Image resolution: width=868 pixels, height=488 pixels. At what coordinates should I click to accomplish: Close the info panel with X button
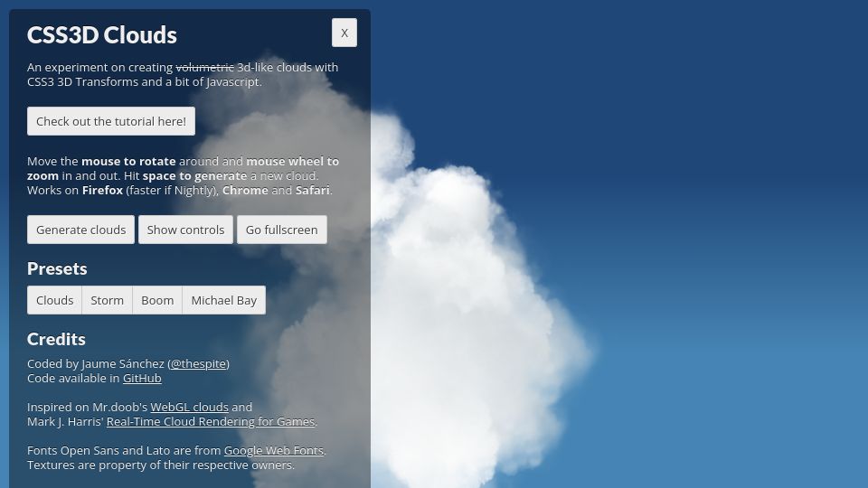click(x=344, y=33)
